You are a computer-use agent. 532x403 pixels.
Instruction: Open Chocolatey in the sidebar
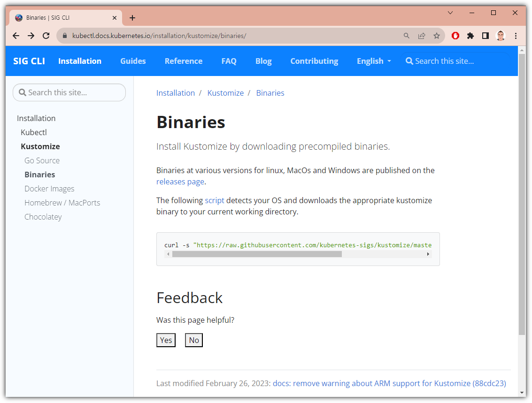tap(43, 217)
